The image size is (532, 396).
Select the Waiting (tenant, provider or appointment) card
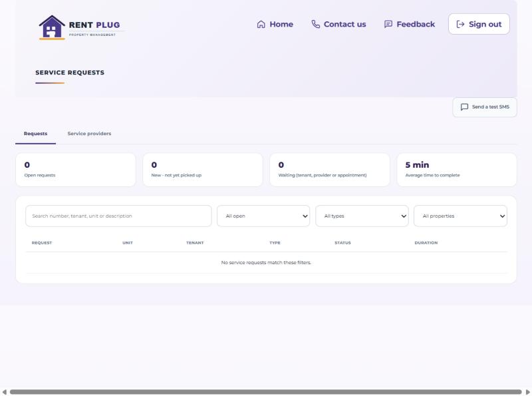coord(329,170)
